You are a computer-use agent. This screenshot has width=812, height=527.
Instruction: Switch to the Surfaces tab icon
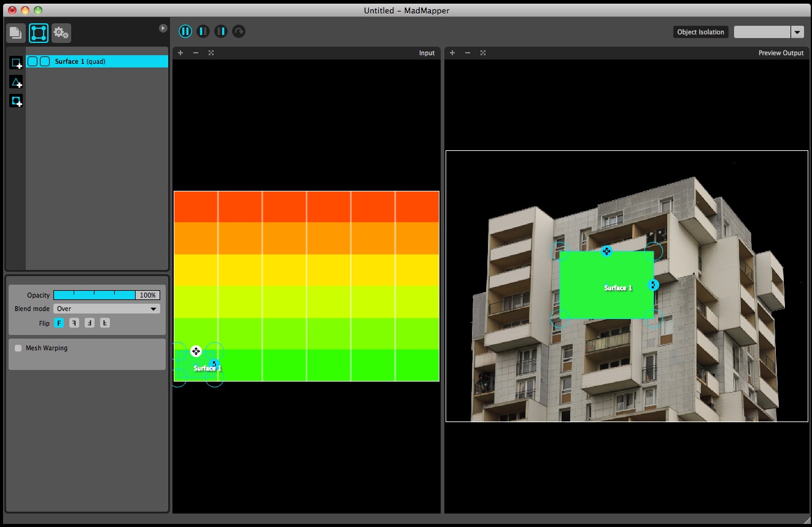pyautogui.click(x=39, y=33)
